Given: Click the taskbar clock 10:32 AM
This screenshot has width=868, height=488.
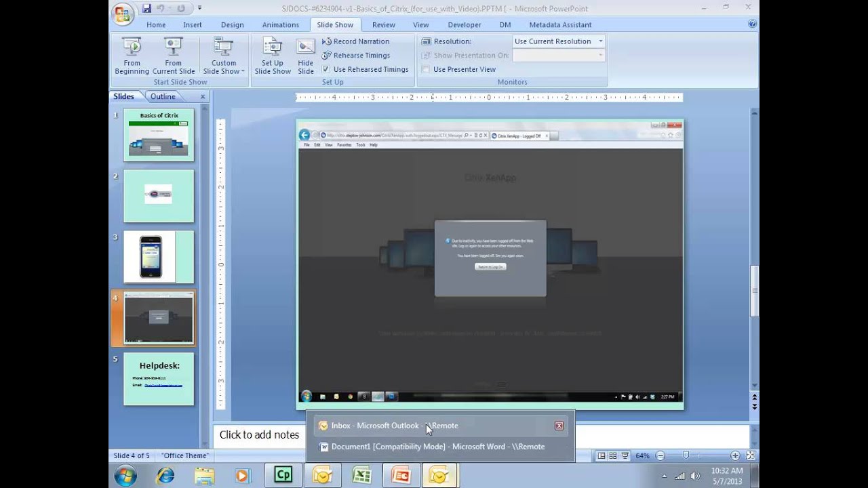Looking at the screenshot, I should click(x=726, y=470).
